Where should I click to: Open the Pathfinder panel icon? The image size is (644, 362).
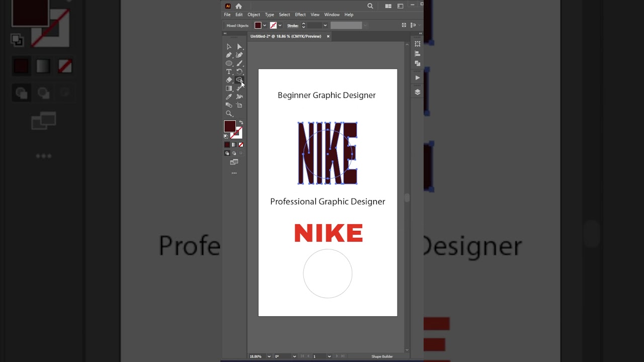tap(418, 63)
